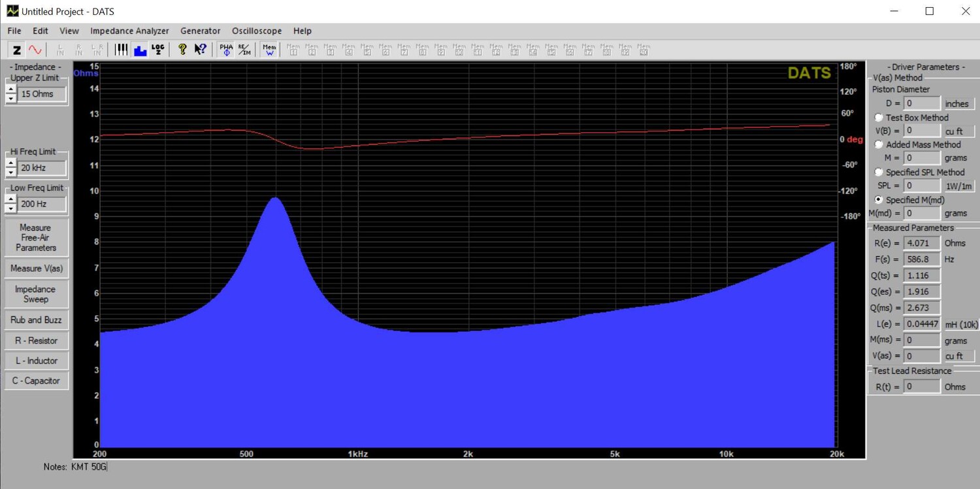The image size is (980, 489).
Task: Select the Test Box Method radio button
Action: click(x=879, y=118)
